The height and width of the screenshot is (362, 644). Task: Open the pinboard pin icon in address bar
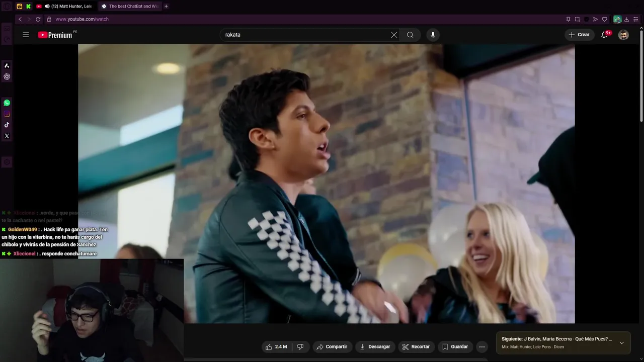568,19
